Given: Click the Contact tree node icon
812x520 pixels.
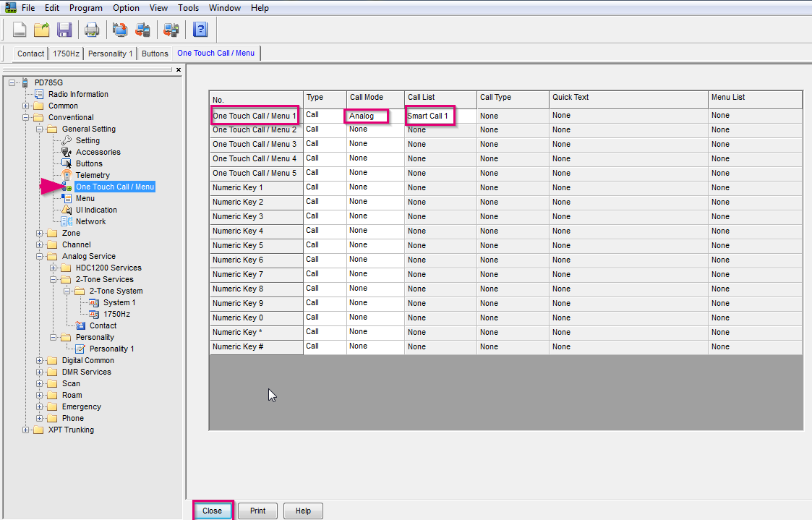Looking at the screenshot, I should pyautogui.click(x=80, y=325).
